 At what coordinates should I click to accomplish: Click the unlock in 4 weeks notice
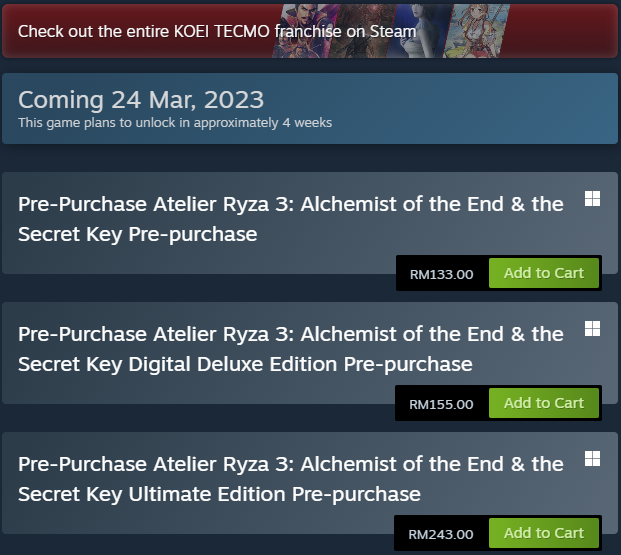tap(175, 123)
